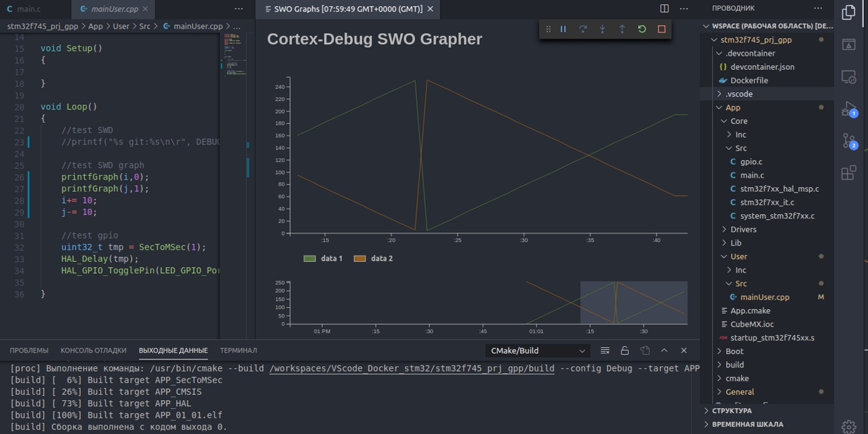Viewport: 868px width, 434px height.
Task: Open Explorer panel more actions menu
Action: (x=818, y=8)
